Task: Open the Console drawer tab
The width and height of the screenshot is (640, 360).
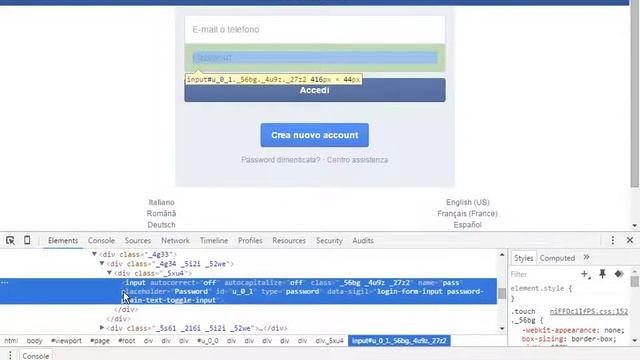Action: pyautogui.click(x=36, y=356)
